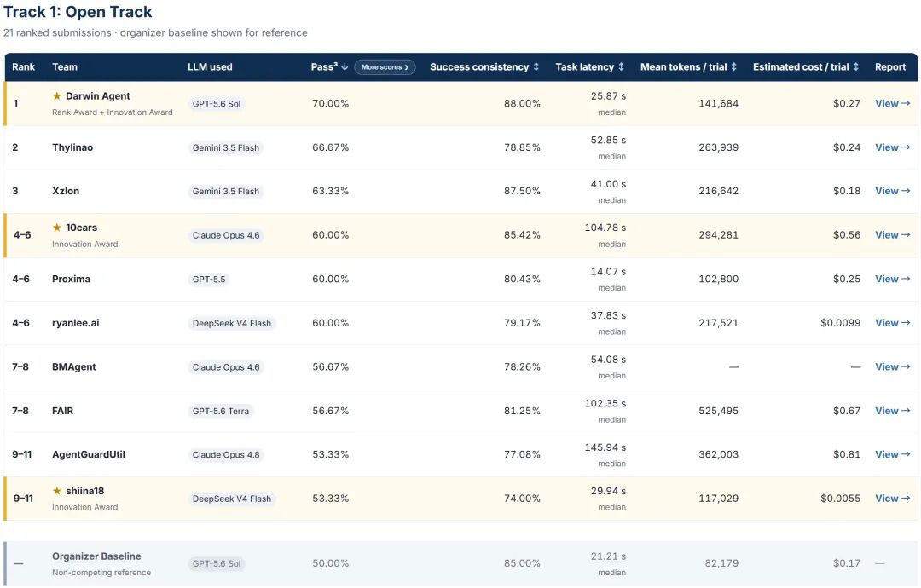Open ryanlee.ai's View link
The width and height of the screenshot is (921, 588).
892,323
